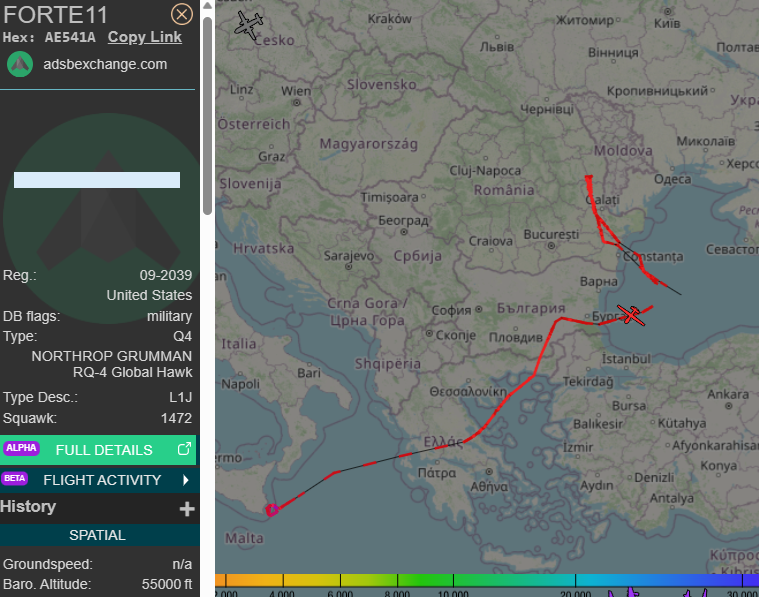Click the Kraków city label on map
759x597 pixels.
pos(390,19)
